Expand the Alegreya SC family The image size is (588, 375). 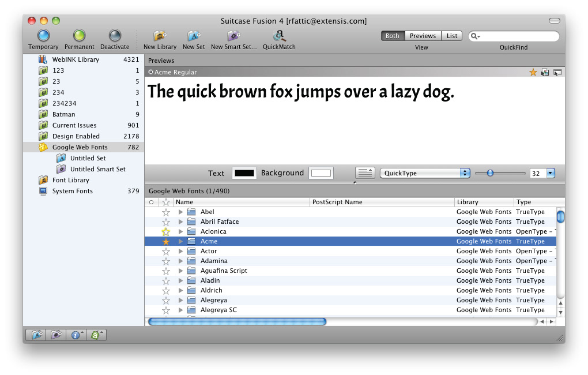[x=181, y=310]
